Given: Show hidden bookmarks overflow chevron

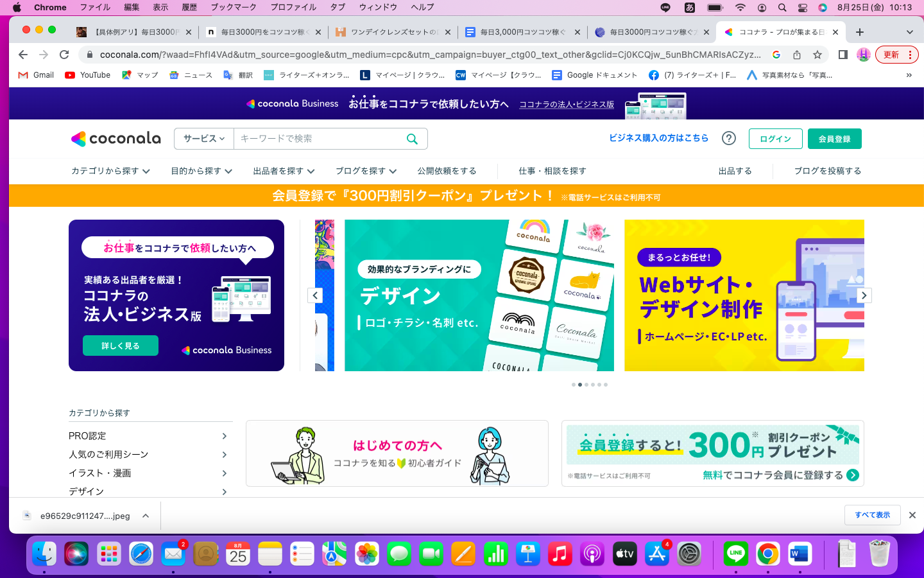Looking at the screenshot, I should (x=909, y=75).
